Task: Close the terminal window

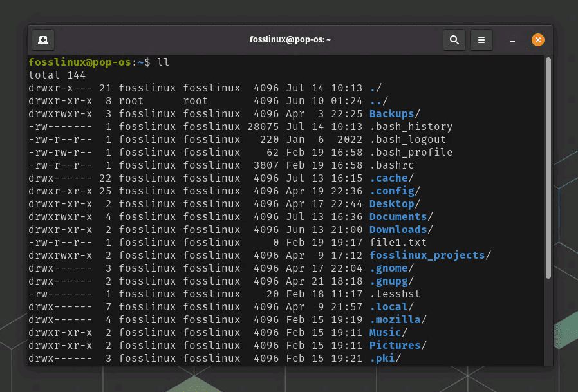Action: coord(538,40)
